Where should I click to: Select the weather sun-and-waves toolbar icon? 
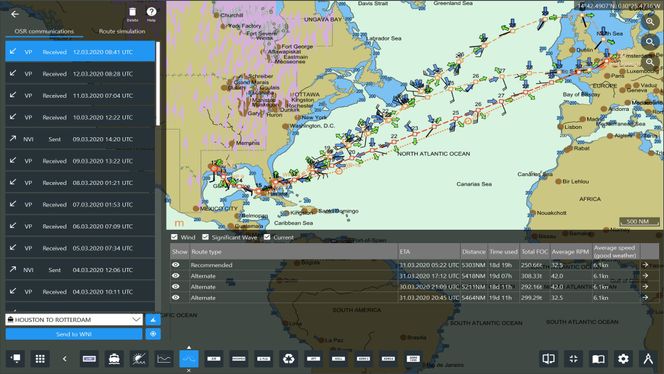coord(139,359)
